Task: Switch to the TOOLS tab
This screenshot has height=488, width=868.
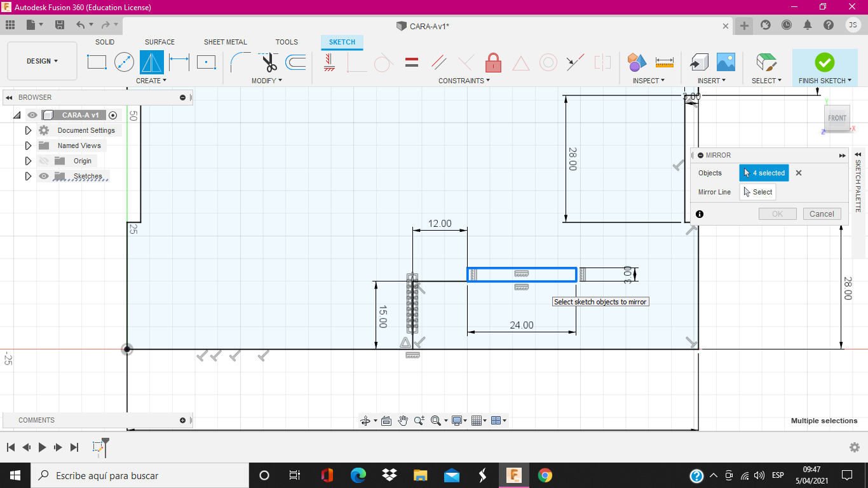Action: [287, 42]
